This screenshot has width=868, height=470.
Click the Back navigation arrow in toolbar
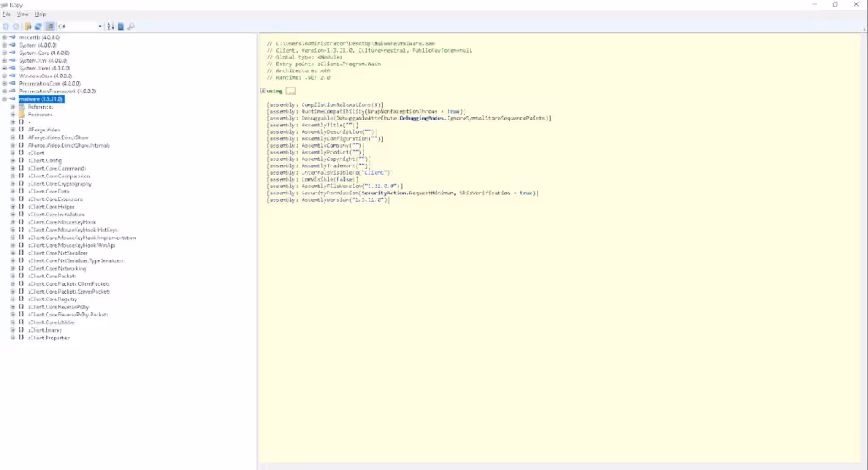point(6,26)
